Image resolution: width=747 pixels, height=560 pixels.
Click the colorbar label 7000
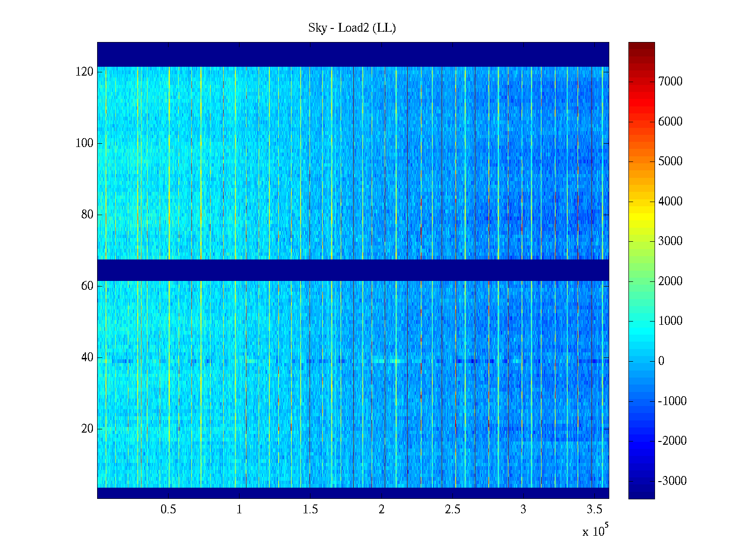(x=670, y=82)
